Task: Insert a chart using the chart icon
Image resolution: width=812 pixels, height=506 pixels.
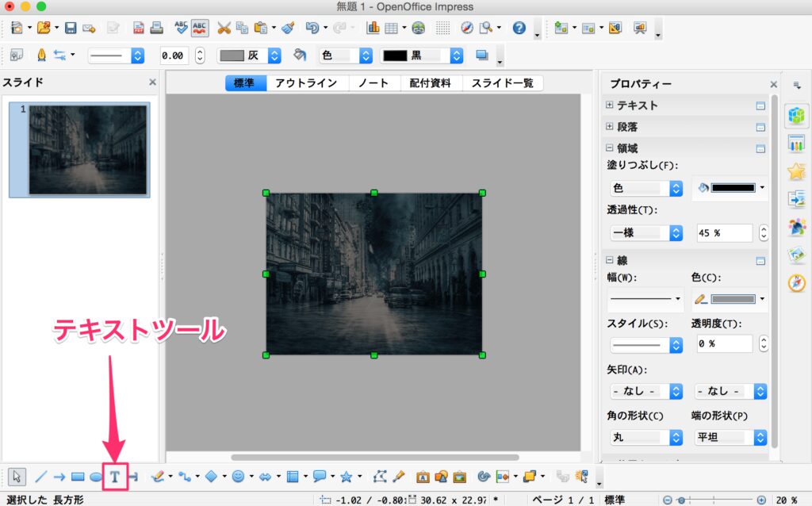Action: pos(373,28)
